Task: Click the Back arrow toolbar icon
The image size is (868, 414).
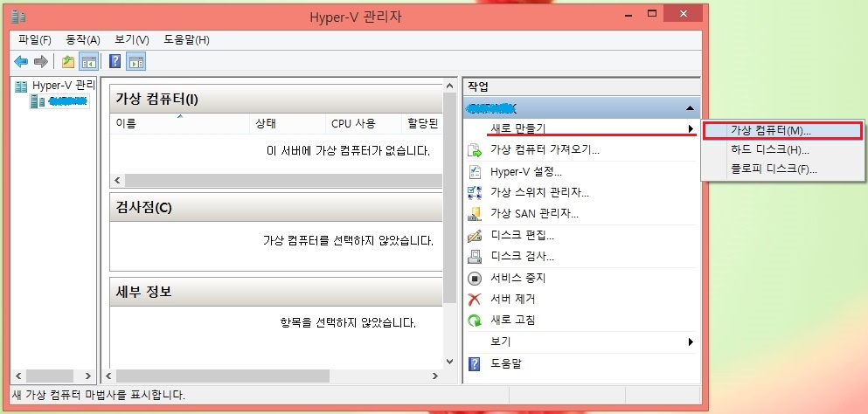Action: point(21,61)
